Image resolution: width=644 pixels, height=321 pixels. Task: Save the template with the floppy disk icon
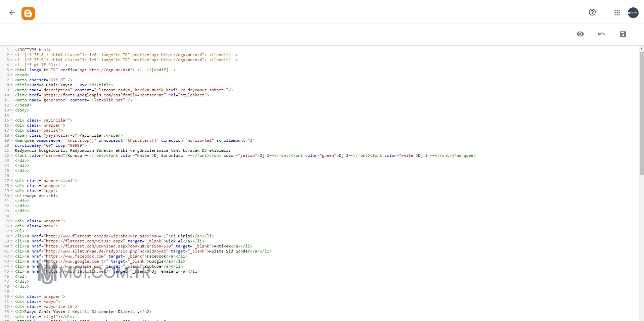[623, 34]
